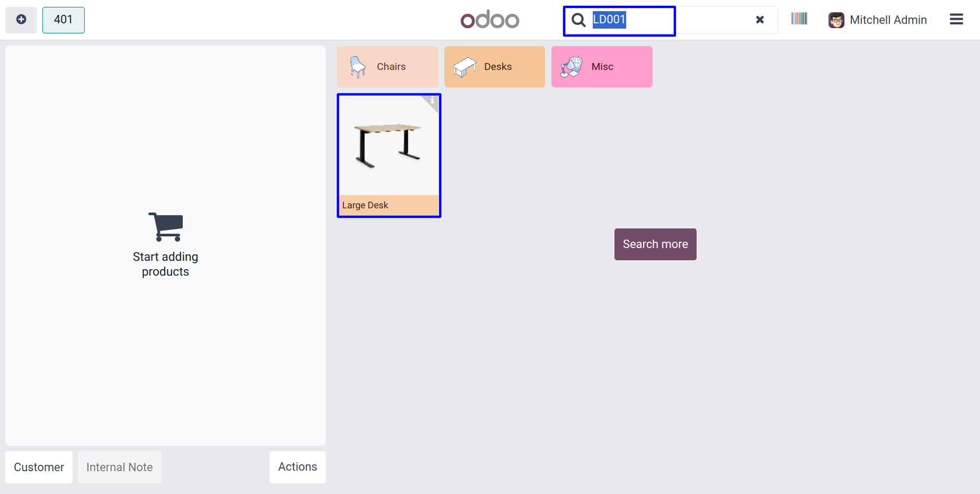This screenshot has width=980, height=494.
Task: Show product info for Large Desk
Action: pyautogui.click(x=432, y=100)
